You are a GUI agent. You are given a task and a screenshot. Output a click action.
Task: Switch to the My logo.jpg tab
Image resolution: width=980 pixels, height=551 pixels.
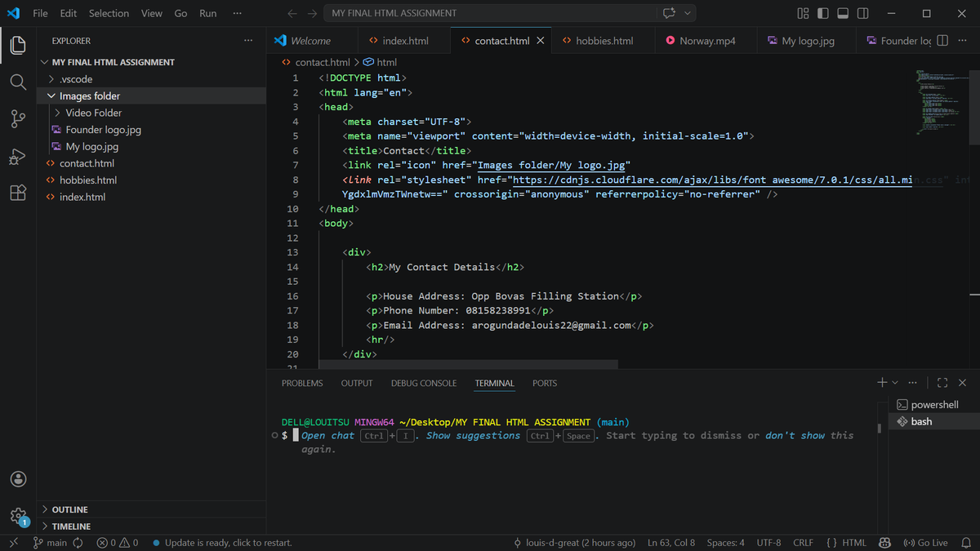click(x=808, y=41)
